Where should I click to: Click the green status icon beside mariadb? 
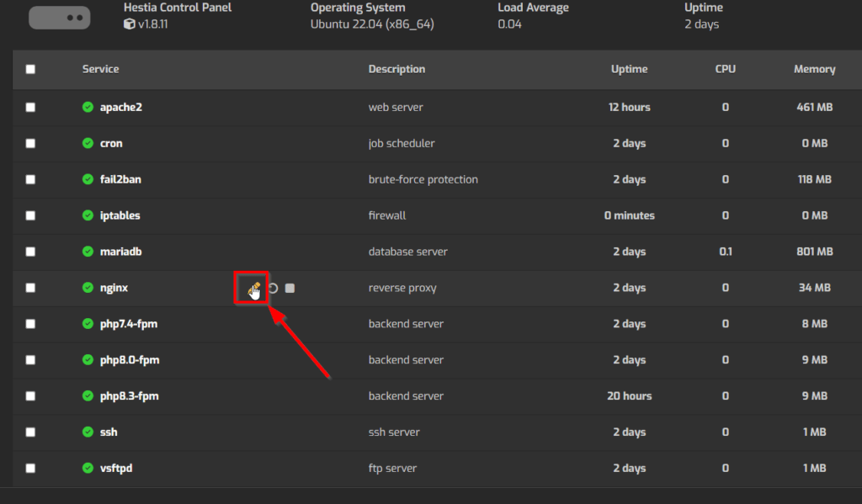point(88,252)
